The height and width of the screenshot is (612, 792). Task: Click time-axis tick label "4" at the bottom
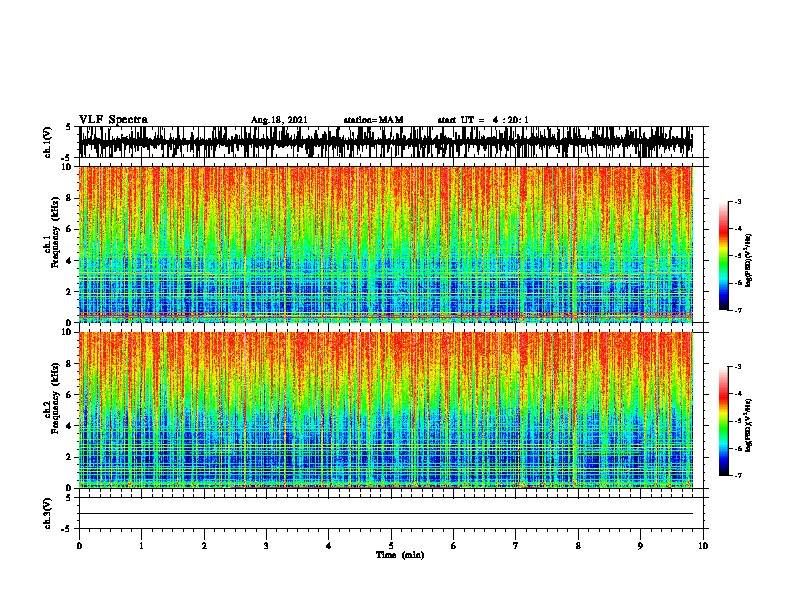tap(329, 546)
